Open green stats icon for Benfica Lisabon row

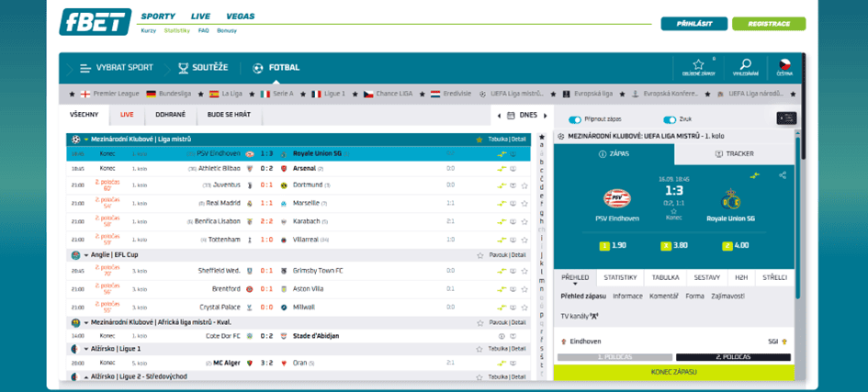[x=502, y=222]
